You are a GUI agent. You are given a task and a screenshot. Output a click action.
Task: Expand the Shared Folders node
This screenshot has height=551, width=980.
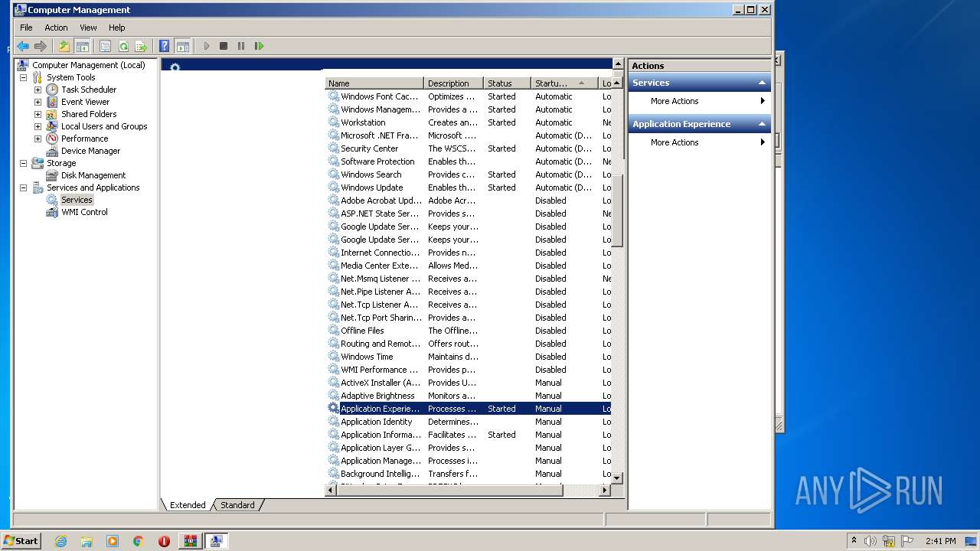click(38, 114)
